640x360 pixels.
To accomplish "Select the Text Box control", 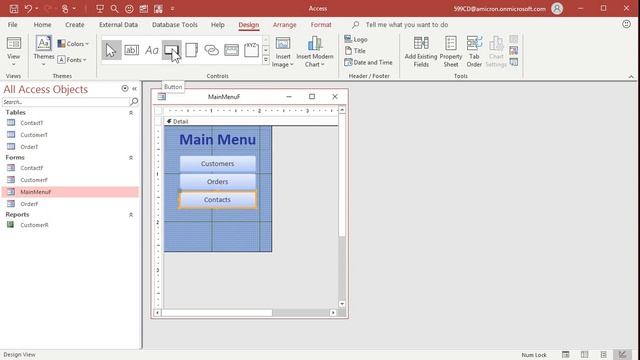I will tap(131, 50).
